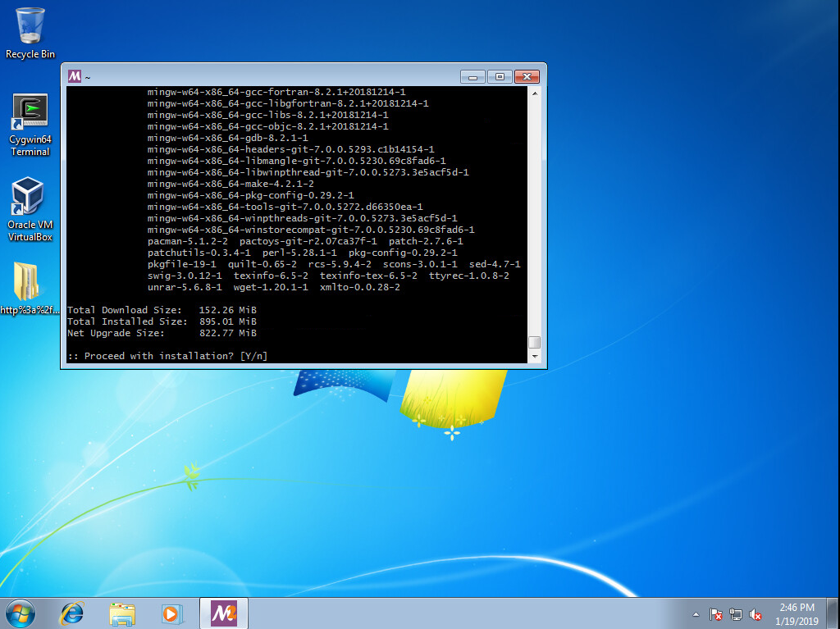Viewport: 840px width, 629px height.
Task: Show hidden system tray icons
Action: pyautogui.click(x=696, y=614)
